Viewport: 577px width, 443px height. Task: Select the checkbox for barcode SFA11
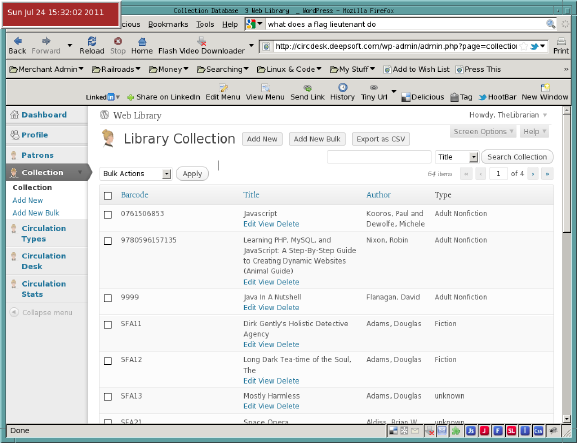108,325
